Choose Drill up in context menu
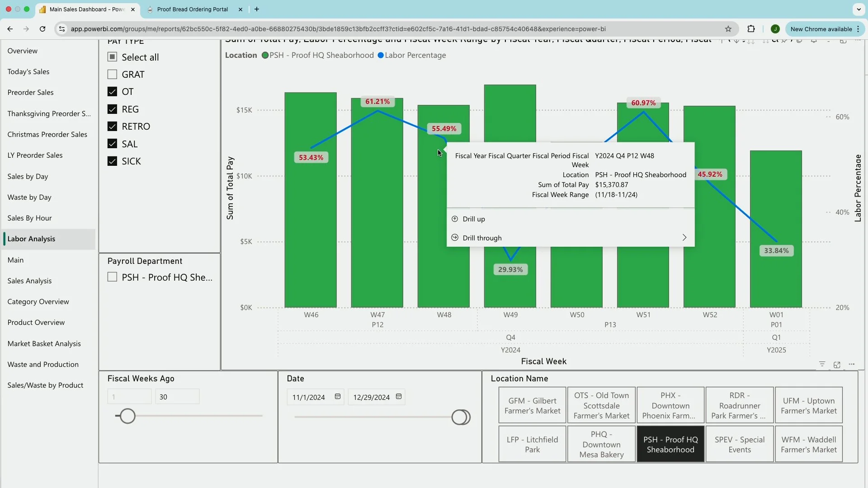The height and width of the screenshot is (488, 868). coord(473,219)
